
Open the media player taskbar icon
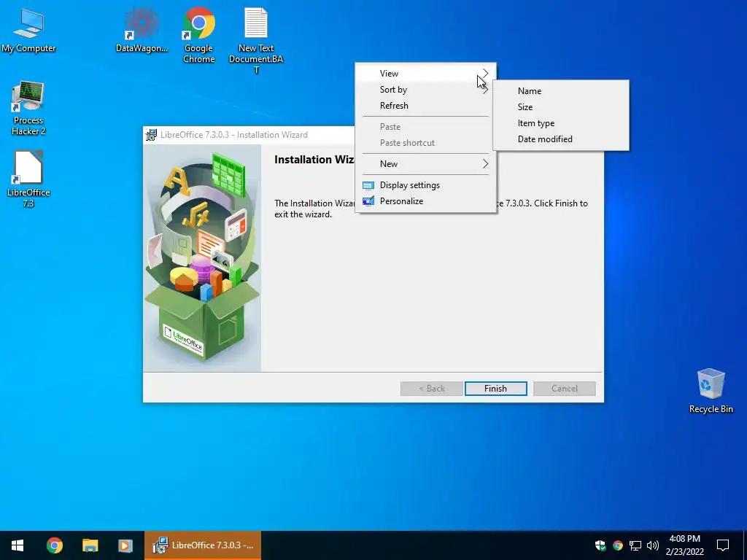[125, 545]
